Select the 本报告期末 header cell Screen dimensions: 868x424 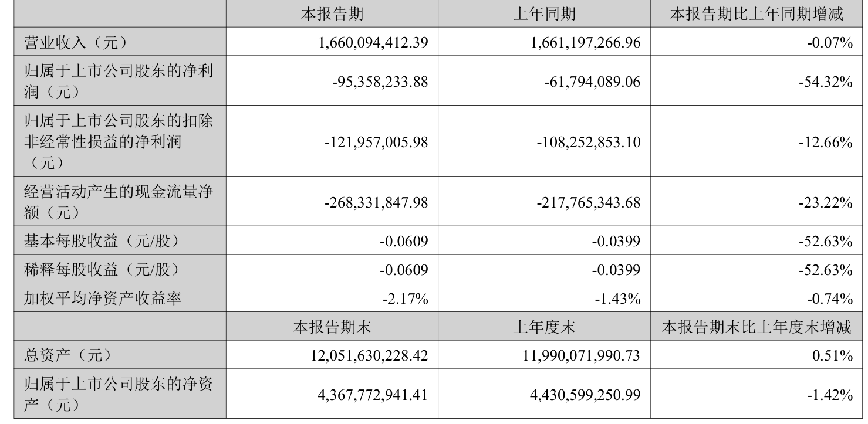click(332, 327)
